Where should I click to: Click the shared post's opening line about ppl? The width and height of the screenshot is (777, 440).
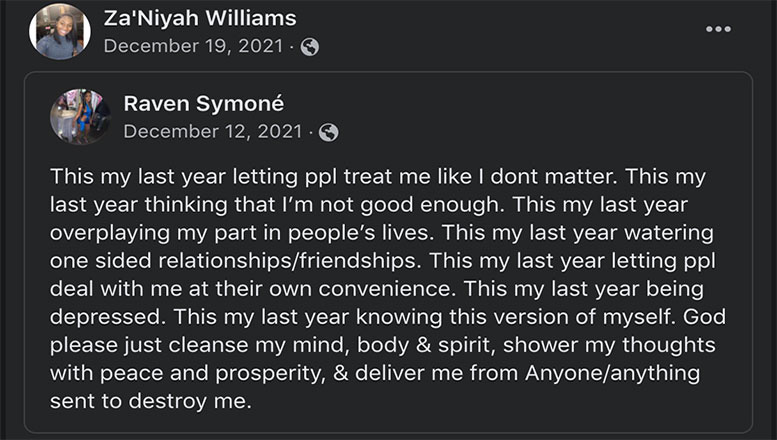pyautogui.click(x=378, y=177)
